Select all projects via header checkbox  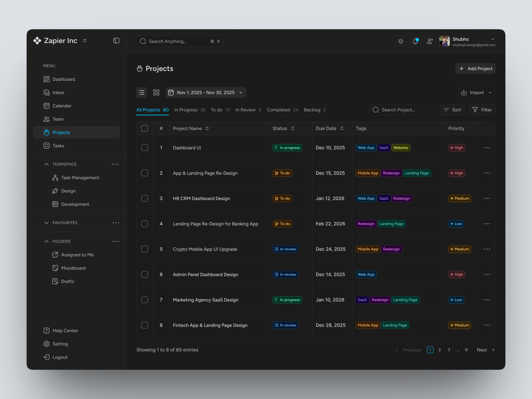click(144, 128)
